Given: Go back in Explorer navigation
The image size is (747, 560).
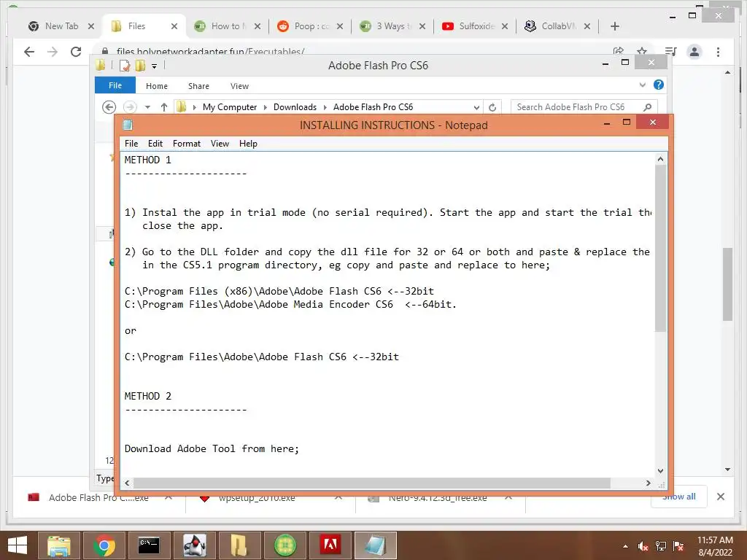Looking at the screenshot, I should tap(109, 107).
